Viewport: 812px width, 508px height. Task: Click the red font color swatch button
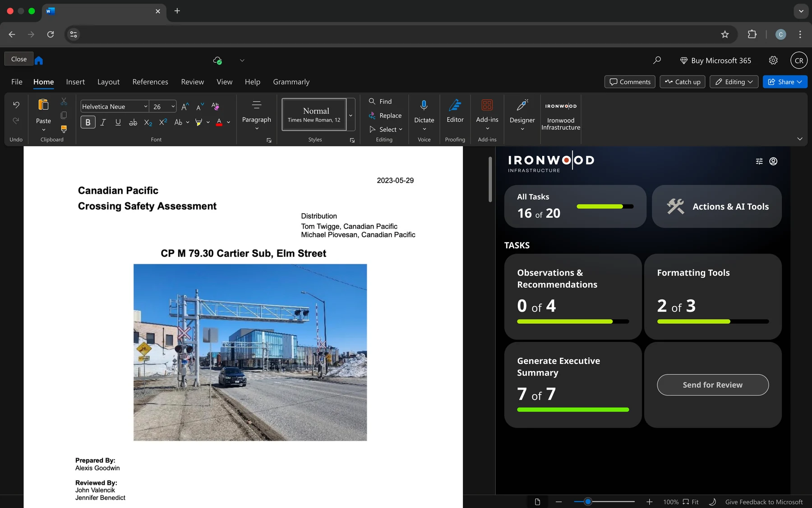pos(219,122)
